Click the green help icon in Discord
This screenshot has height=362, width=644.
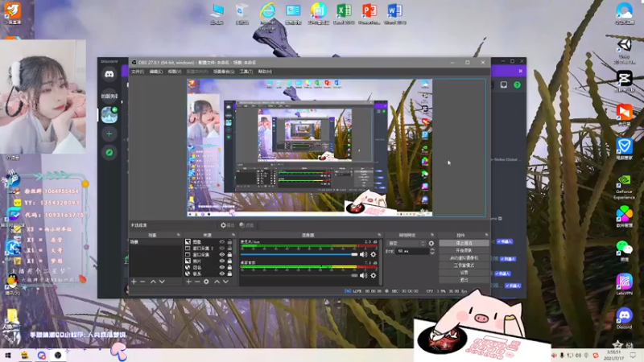coord(517,84)
